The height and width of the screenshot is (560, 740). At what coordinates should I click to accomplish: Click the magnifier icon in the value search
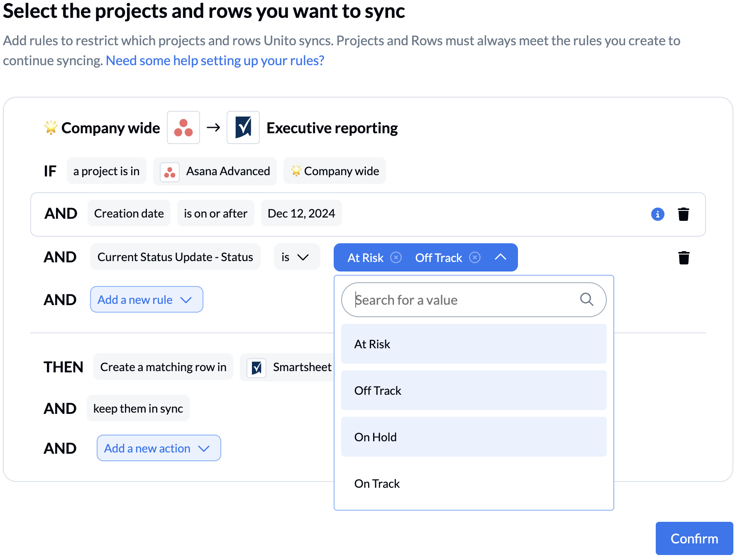(x=586, y=299)
